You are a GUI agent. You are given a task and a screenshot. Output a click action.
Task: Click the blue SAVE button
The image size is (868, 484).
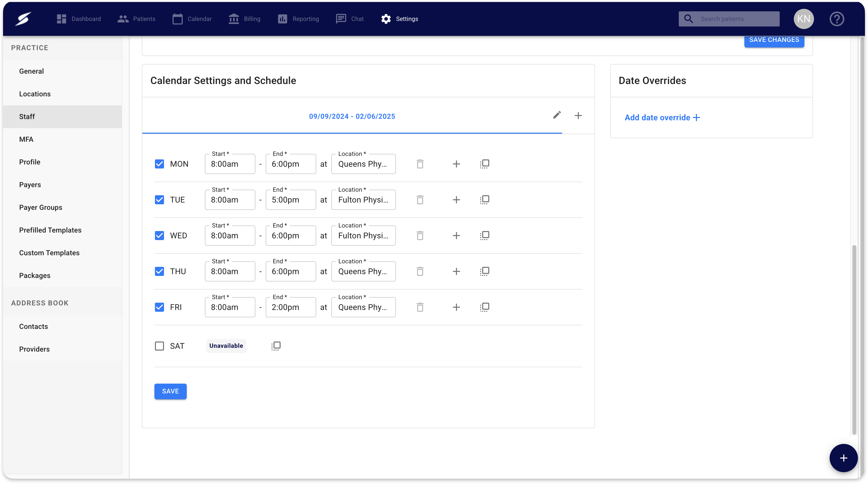[171, 391]
